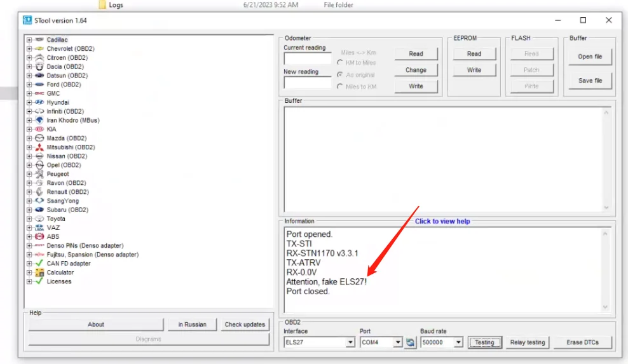
Task: Click the Erase DTCs button
Action: [x=582, y=342]
